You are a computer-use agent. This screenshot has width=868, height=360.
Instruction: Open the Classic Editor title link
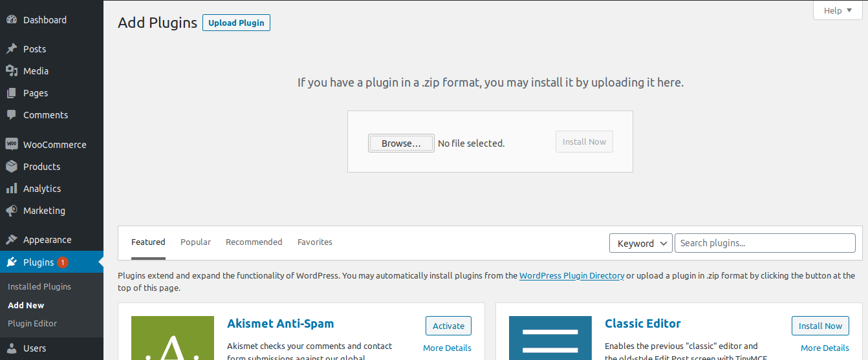643,324
